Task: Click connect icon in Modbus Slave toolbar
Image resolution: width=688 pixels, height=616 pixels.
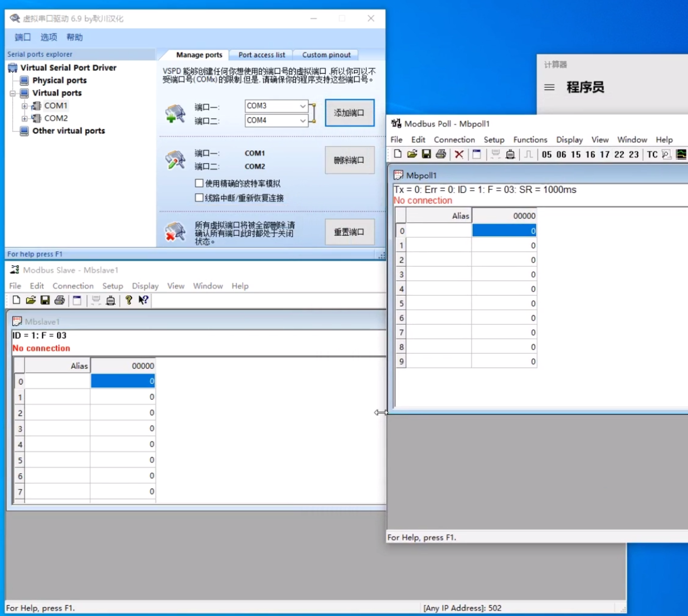Action: pos(96,300)
